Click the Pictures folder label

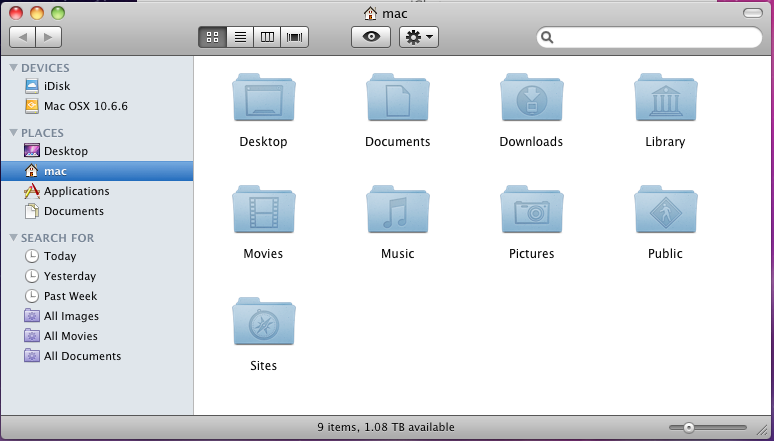(532, 254)
